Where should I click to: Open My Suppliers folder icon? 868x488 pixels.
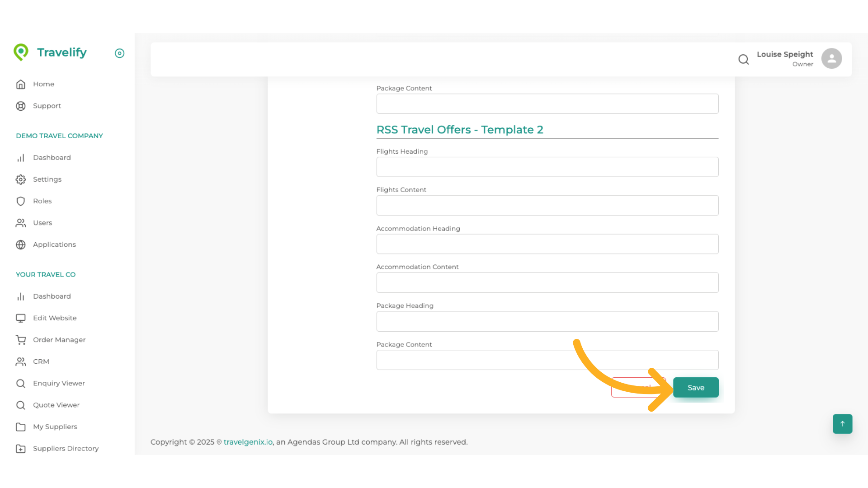click(x=21, y=427)
